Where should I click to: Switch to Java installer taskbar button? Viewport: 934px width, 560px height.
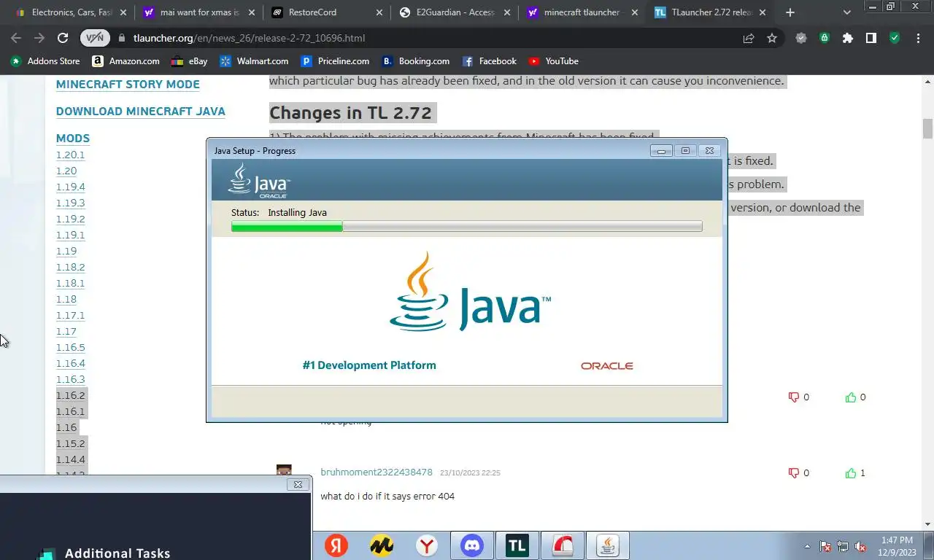click(608, 545)
